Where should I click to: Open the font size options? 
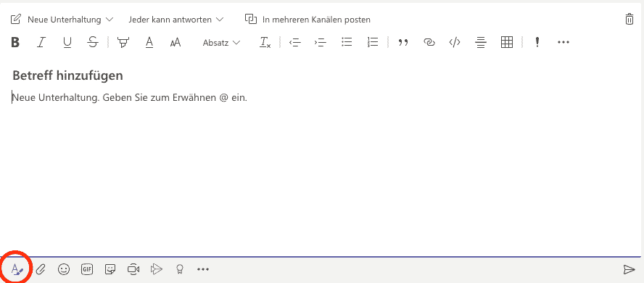click(176, 42)
